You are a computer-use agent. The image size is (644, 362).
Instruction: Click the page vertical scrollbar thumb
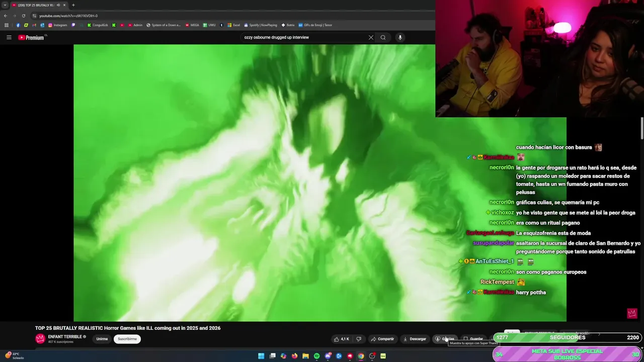click(642, 128)
